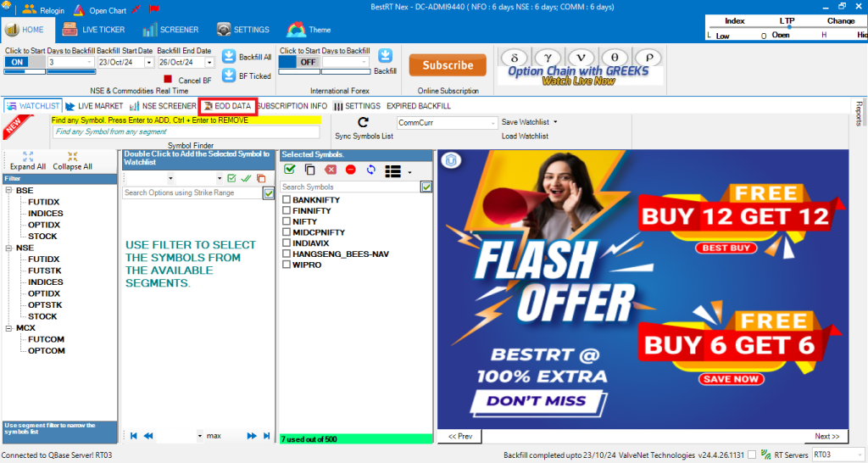Image resolution: width=868 pixels, height=463 pixels.
Task: Click the gamma Greek symbol button
Action: (x=548, y=58)
